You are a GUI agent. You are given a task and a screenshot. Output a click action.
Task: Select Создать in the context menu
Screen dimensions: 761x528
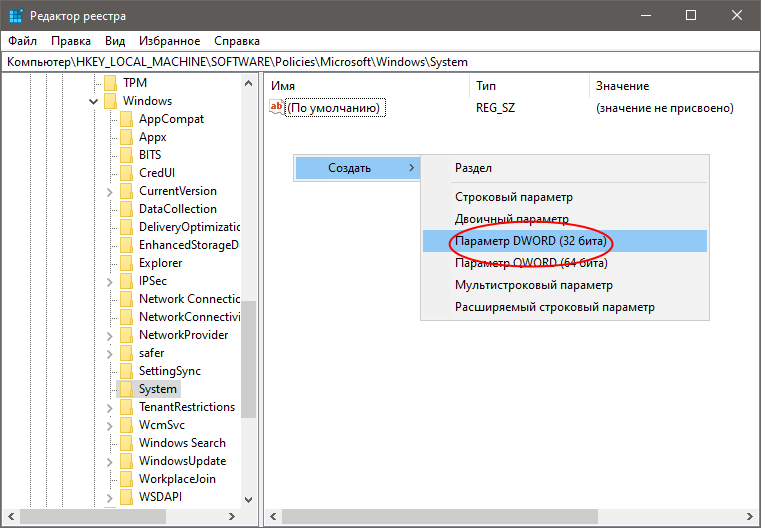point(358,168)
